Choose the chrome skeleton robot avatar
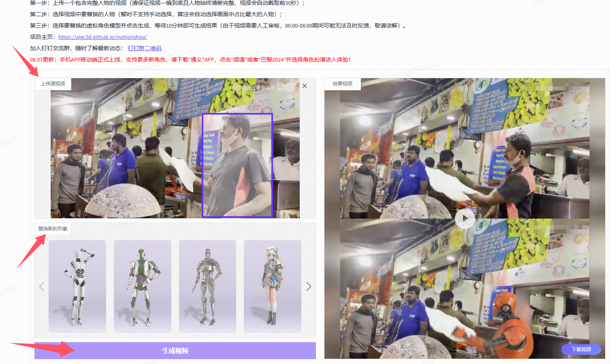Image resolution: width=610 pixels, height=364 pixels. click(207, 286)
